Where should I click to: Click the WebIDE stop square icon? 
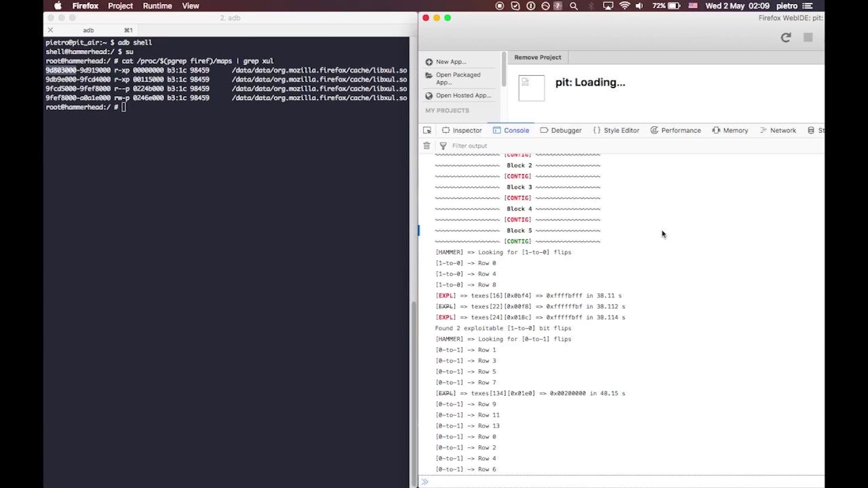click(808, 38)
